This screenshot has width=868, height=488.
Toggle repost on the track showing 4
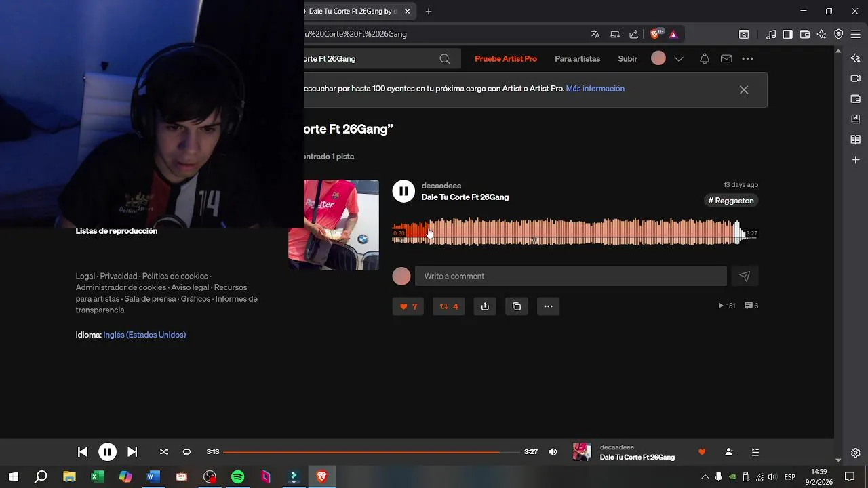coord(449,306)
